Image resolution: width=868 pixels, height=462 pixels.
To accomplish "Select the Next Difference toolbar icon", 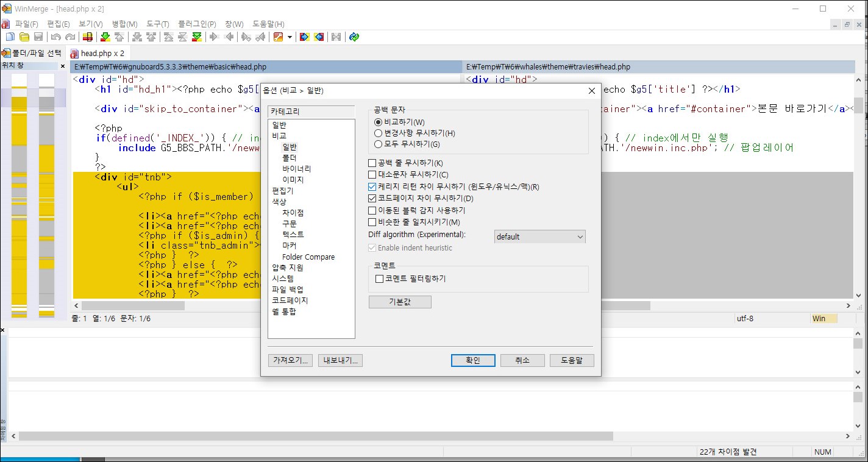I will pos(104,37).
